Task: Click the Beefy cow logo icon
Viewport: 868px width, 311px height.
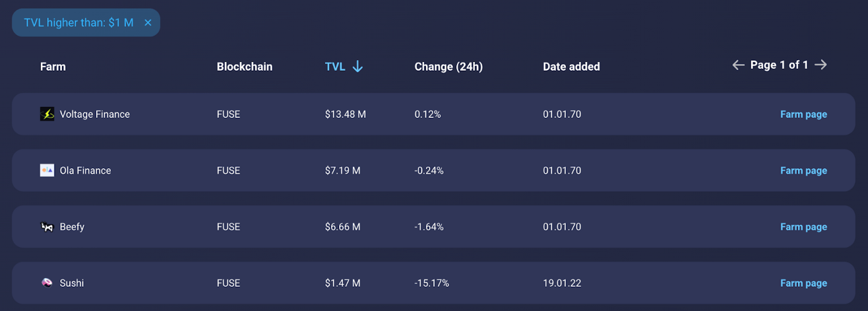Action: [47, 227]
